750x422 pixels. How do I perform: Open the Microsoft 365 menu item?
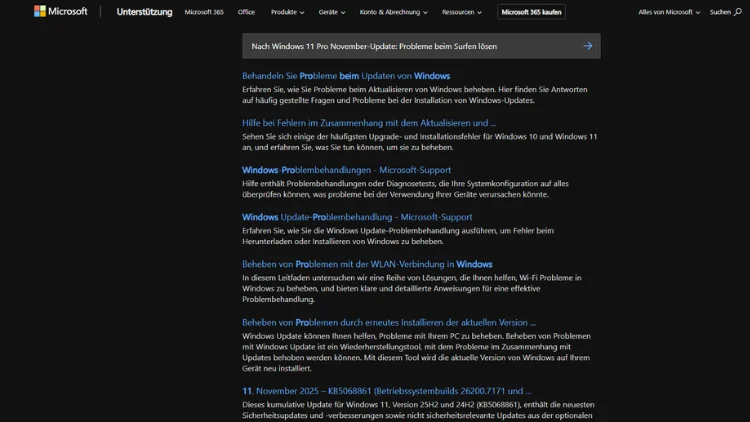point(204,12)
